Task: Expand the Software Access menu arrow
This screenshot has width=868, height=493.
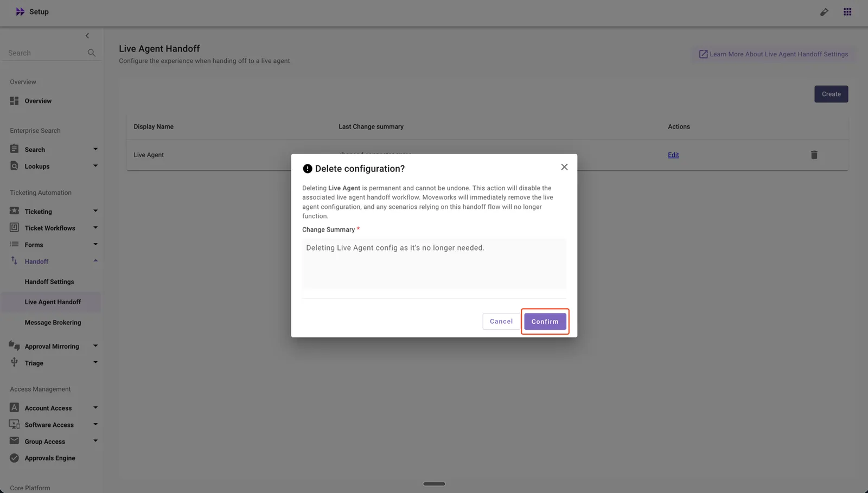Action: click(x=95, y=424)
